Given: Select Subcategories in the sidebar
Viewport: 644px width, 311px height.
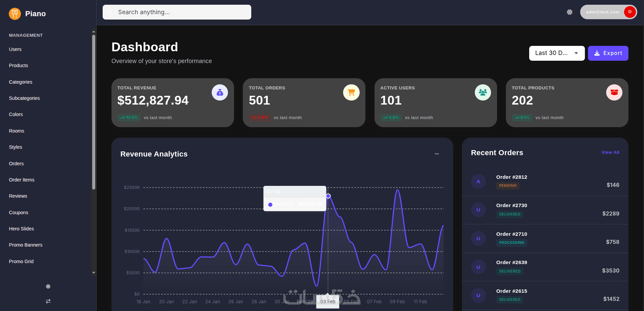Looking at the screenshot, I should pos(24,98).
